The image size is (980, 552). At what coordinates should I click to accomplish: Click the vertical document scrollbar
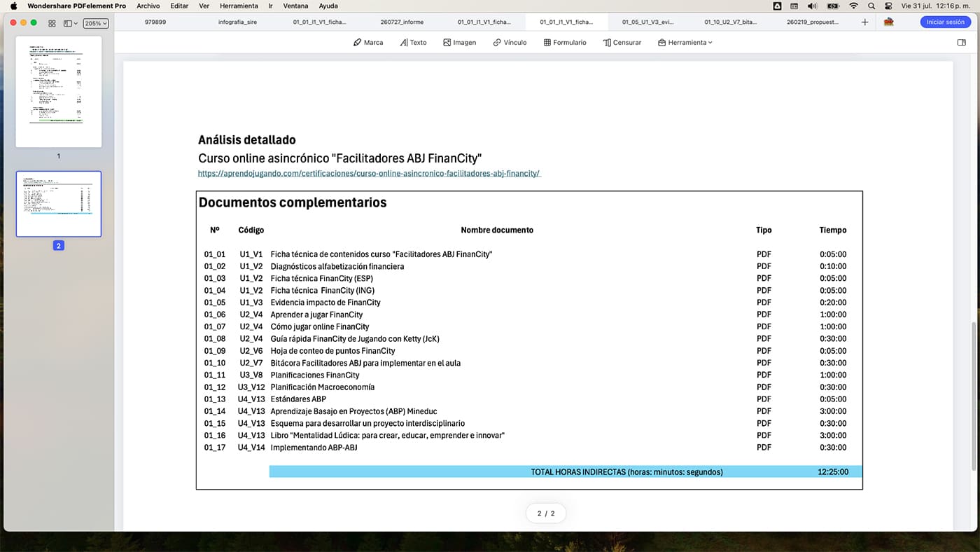(973, 396)
